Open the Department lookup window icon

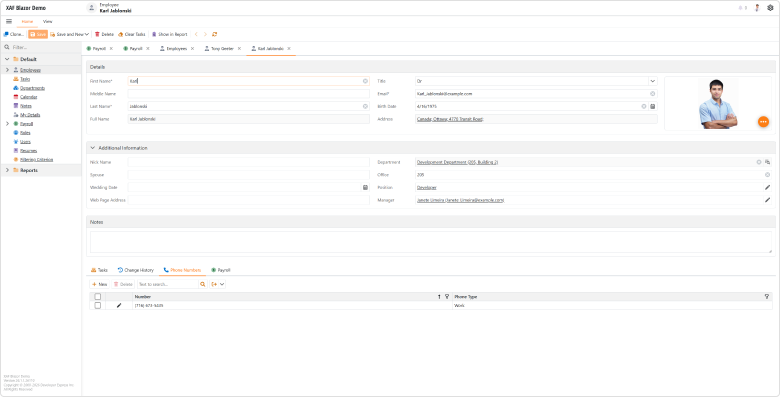point(768,162)
